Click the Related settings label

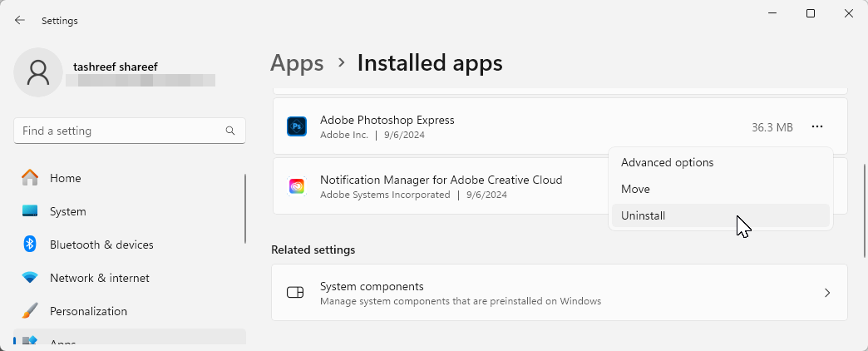click(x=313, y=250)
